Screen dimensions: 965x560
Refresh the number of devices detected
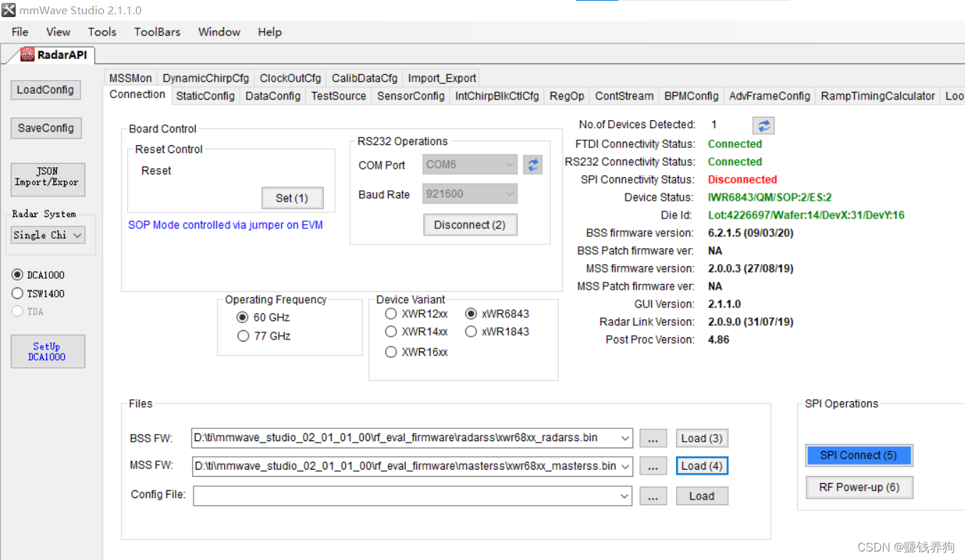(x=764, y=125)
